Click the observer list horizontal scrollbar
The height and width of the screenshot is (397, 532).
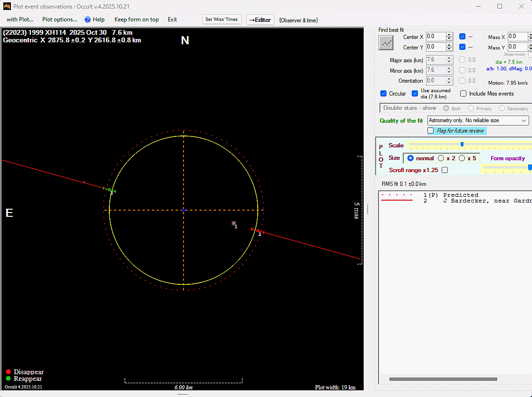(x=443, y=379)
